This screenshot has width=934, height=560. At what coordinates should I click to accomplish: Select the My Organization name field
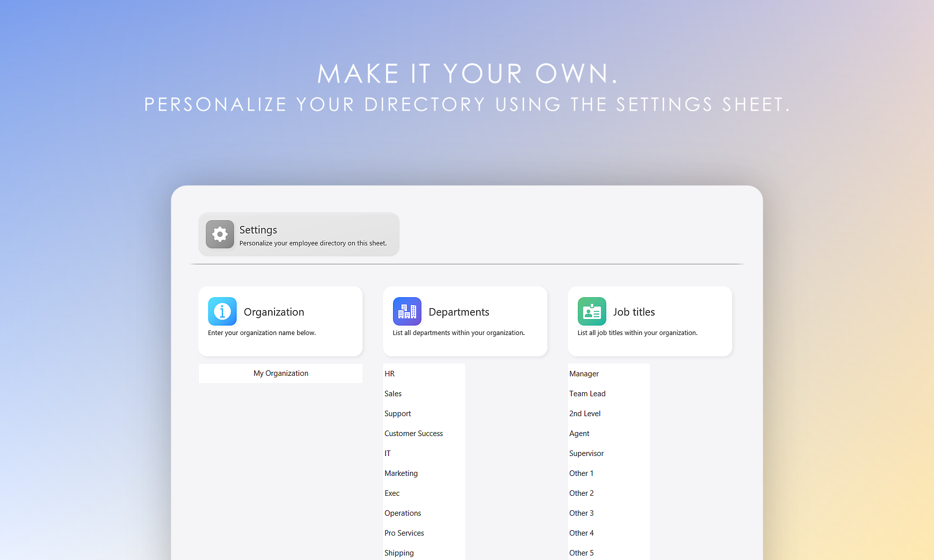pyautogui.click(x=280, y=373)
